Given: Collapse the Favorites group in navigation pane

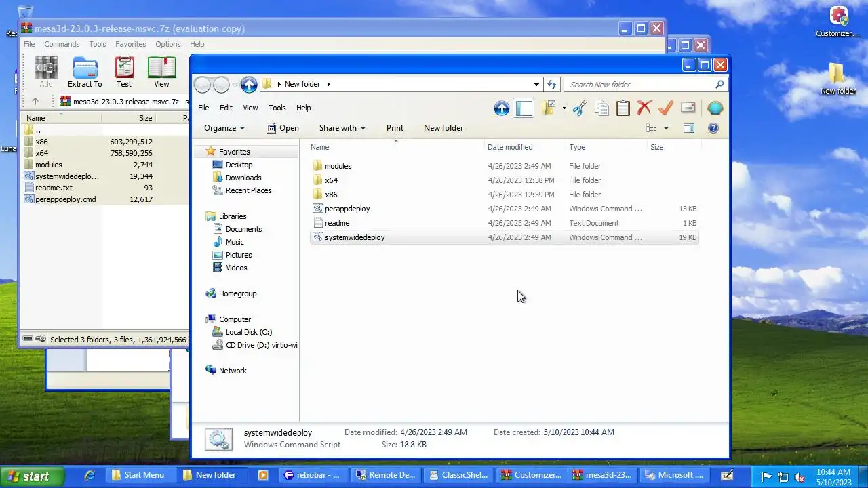Looking at the screenshot, I should [234, 152].
